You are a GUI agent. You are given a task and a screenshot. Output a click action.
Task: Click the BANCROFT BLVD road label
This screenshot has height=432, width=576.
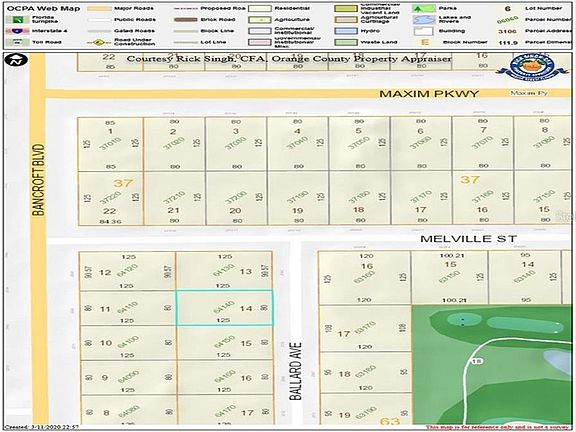pos(38,180)
